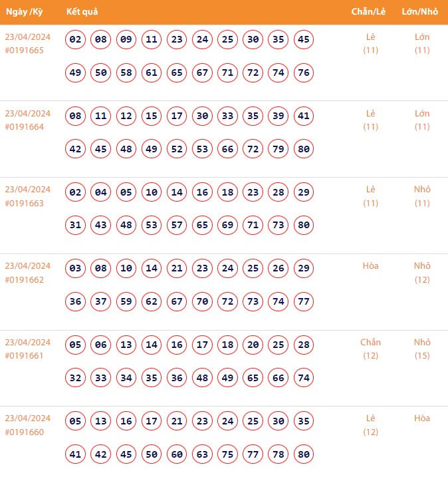Click the "Kết quả" column header
Image resolution: width=448 pixels, height=477 pixels.
pos(82,12)
